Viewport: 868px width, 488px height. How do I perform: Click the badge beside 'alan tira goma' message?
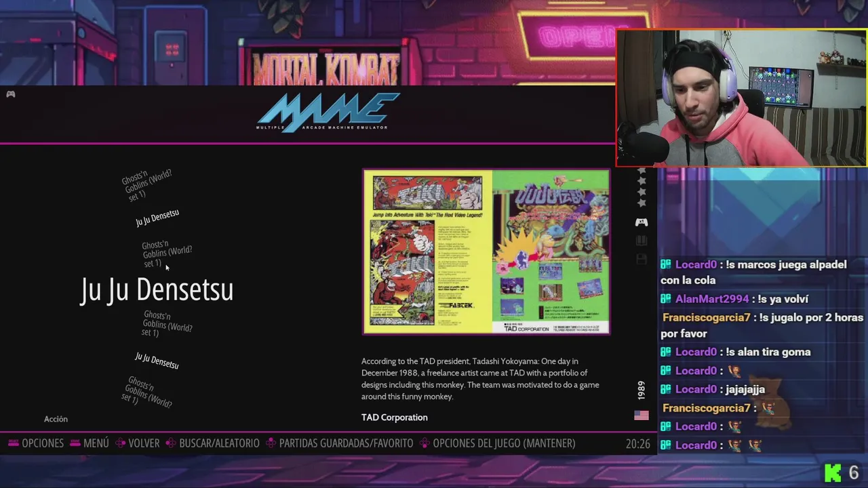coord(666,352)
